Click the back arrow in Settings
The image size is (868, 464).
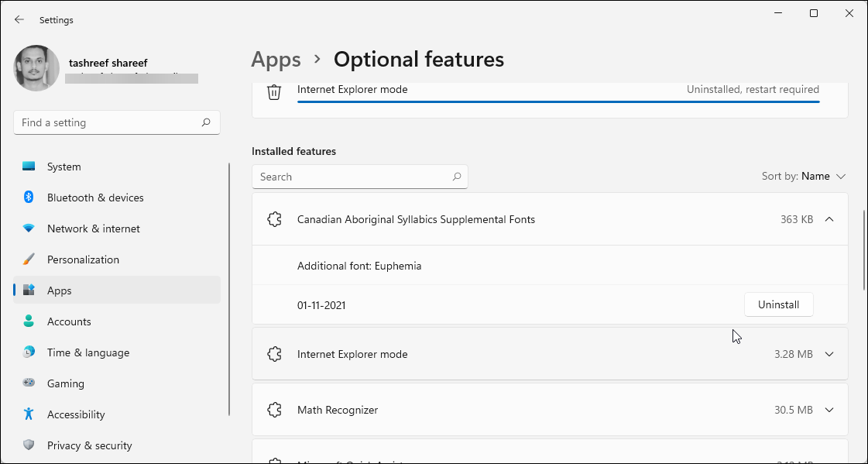tap(19, 19)
